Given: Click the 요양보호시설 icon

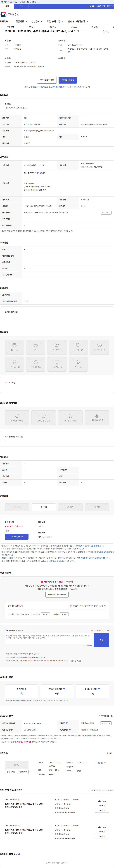Looking at the screenshot, I should click(57, 364).
